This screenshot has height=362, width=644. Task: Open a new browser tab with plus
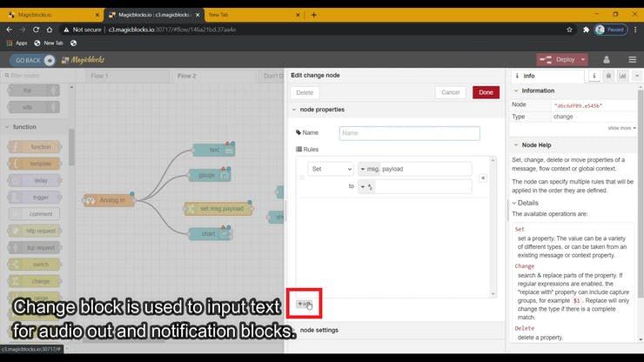click(x=314, y=15)
